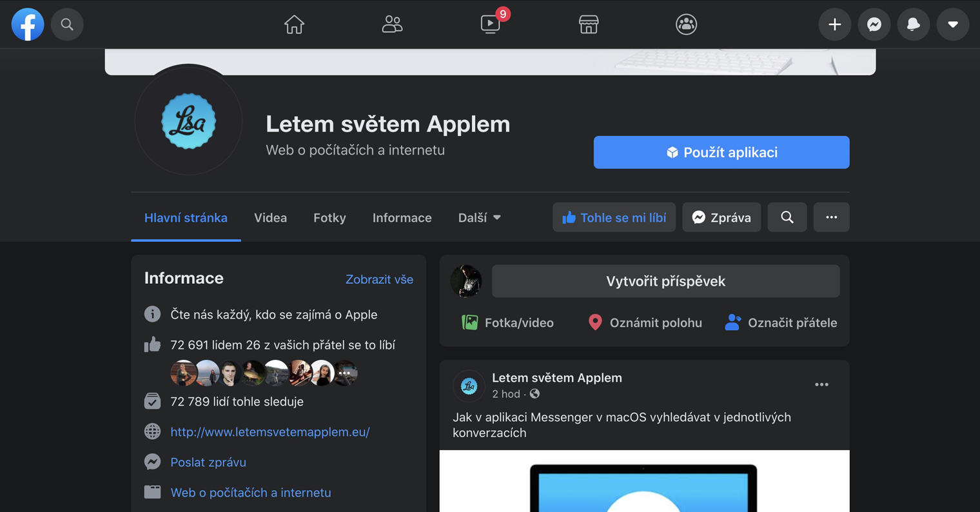Search within the page using magnifier button

[787, 217]
